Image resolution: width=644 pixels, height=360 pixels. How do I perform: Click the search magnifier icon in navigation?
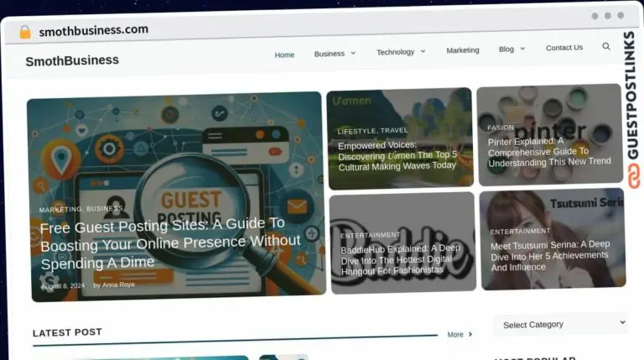[x=606, y=47]
